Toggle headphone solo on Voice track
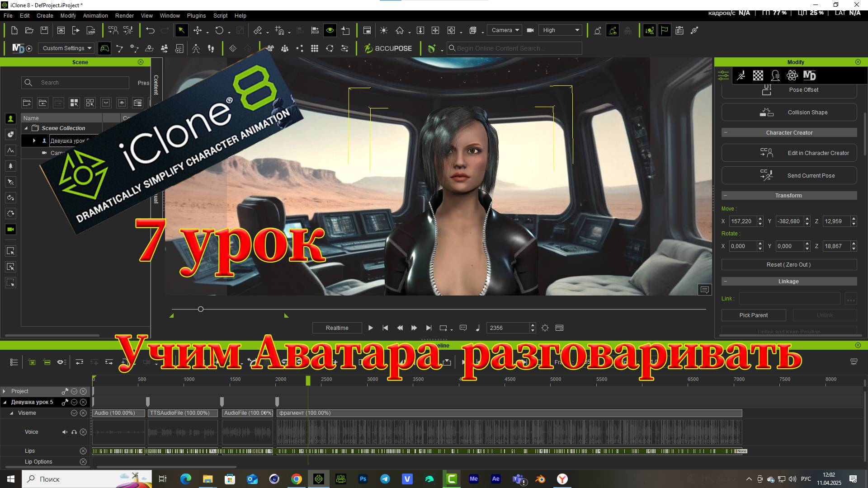 (74, 432)
